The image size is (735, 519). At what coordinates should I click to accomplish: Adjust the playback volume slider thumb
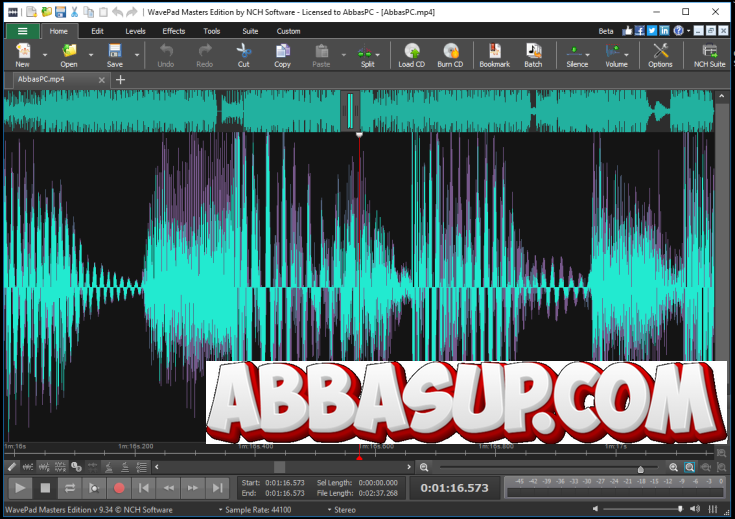(x=680, y=509)
